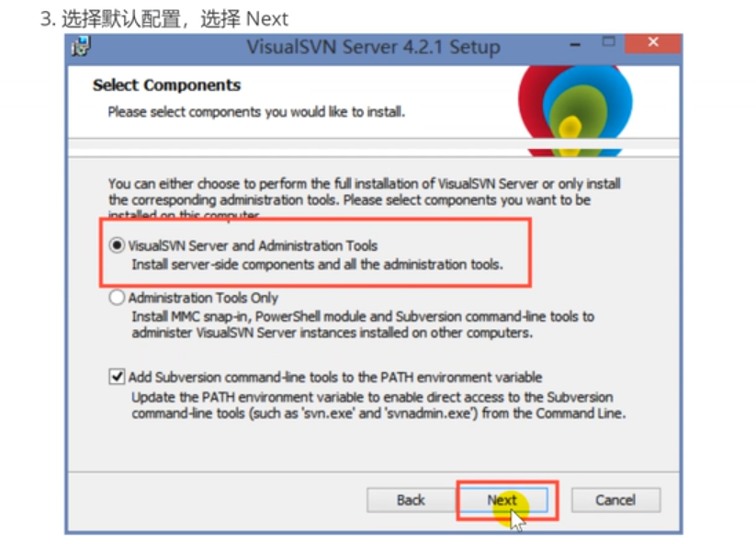Click the Administration Tools Only label text

point(203,298)
